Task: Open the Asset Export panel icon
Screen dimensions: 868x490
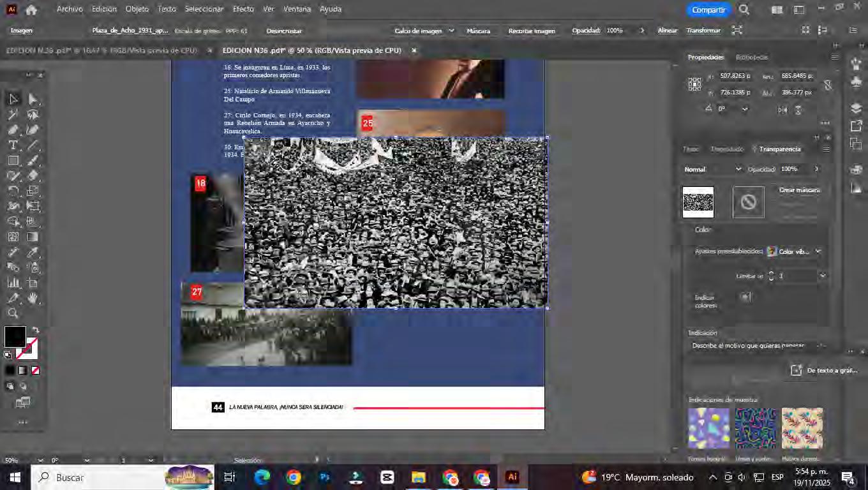Action: (x=857, y=126)
